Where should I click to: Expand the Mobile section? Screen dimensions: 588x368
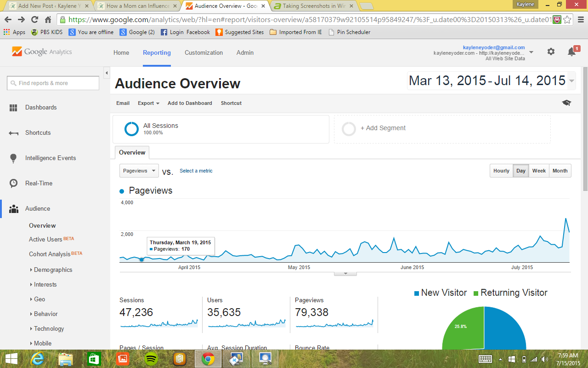40,343
